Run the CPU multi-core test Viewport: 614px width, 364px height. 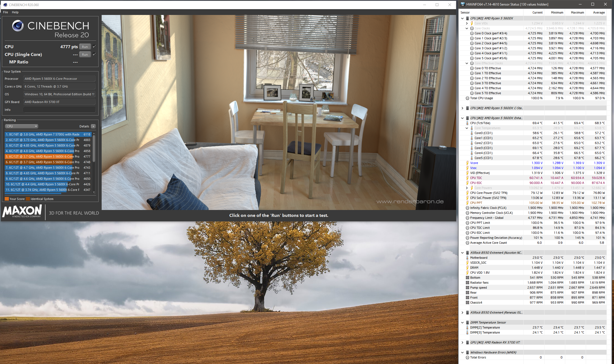click(x=85, y=47)
